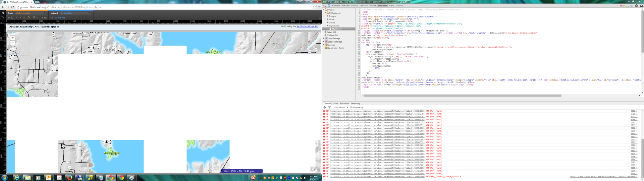Select the ArcGIS JavaScript API browser tab
This screenshot has height=181, width=644.
click(17, 2)
